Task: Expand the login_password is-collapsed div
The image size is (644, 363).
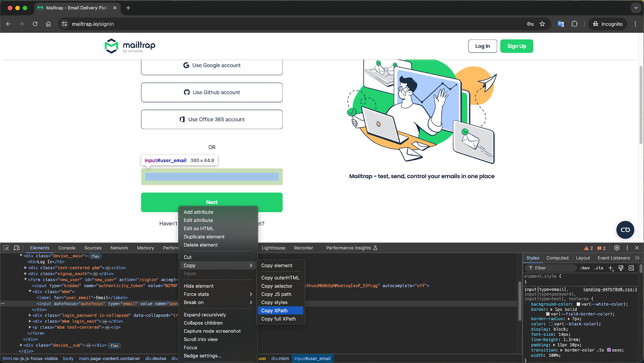Action: 30,315
